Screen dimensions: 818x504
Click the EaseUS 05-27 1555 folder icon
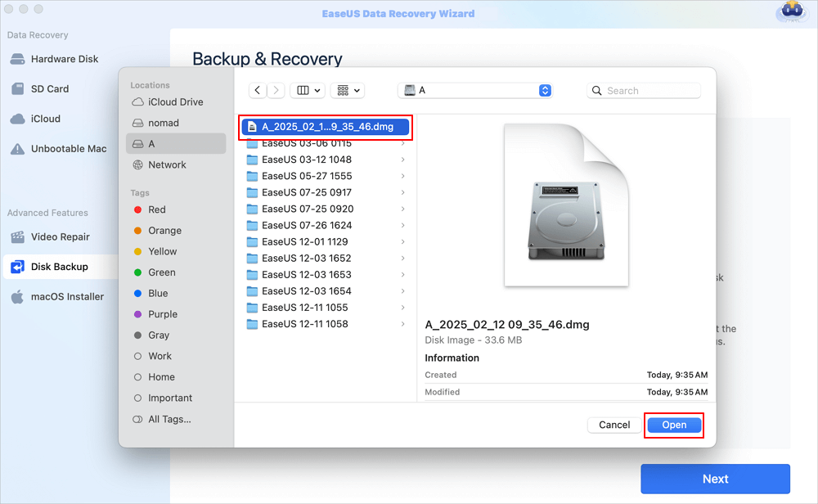tap(252, 176)
